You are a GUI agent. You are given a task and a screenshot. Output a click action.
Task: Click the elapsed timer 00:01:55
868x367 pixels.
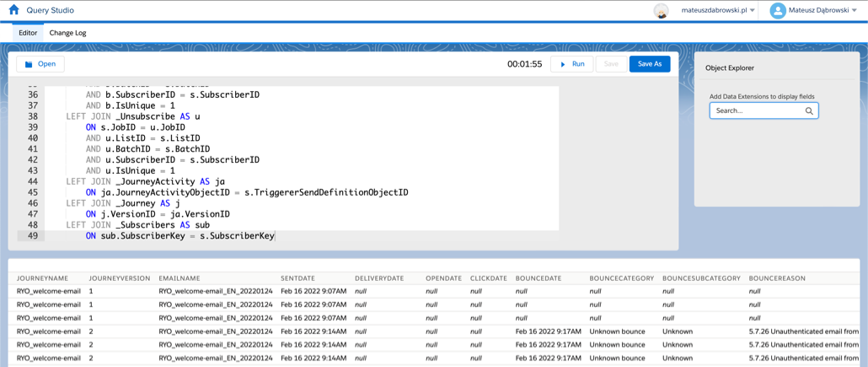[x=524, y=64]
